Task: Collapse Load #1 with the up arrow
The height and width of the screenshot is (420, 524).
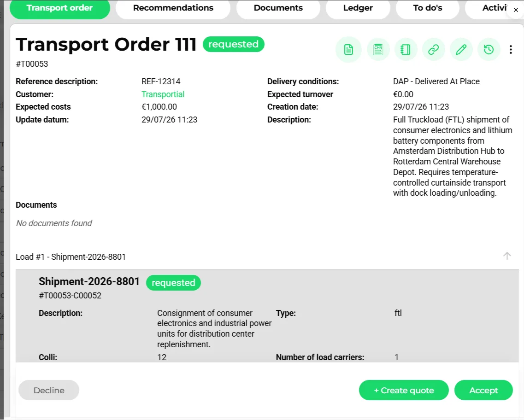Action: click(507, 256)
